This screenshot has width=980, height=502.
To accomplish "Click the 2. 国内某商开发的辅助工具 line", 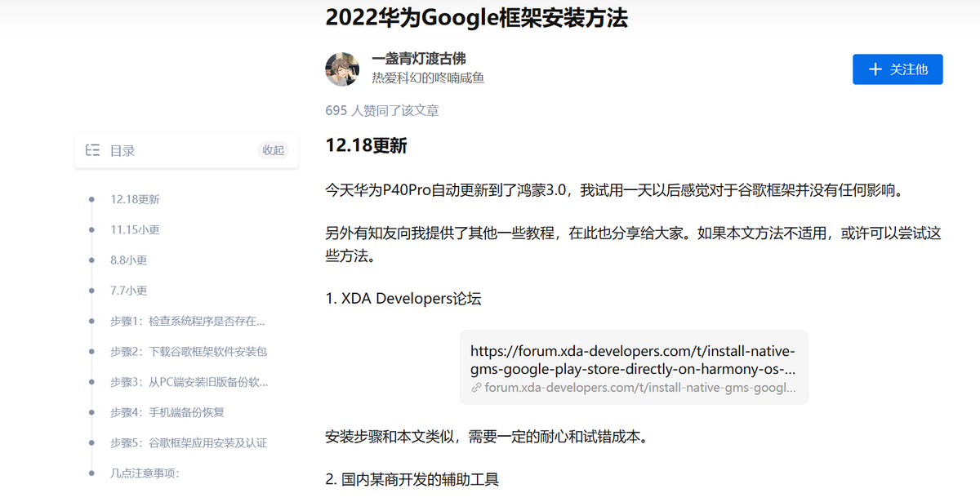I will 412,479.
